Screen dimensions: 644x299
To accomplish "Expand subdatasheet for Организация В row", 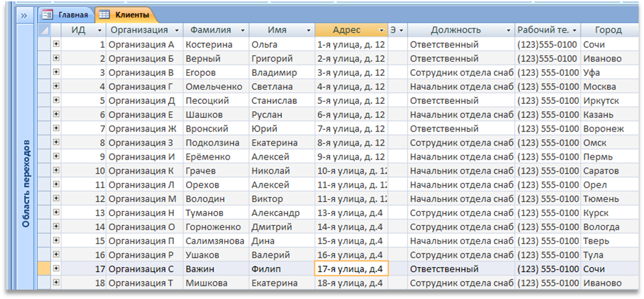I will [x=56, y=72].
